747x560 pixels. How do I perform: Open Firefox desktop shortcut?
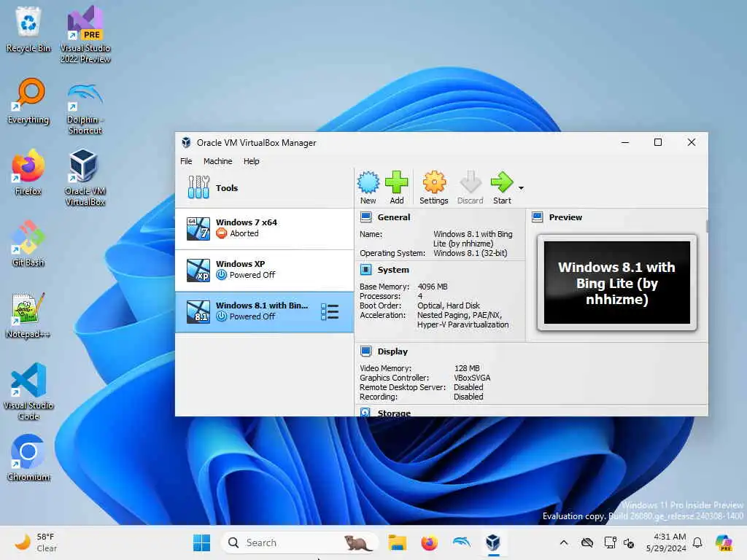click(28, 173)
